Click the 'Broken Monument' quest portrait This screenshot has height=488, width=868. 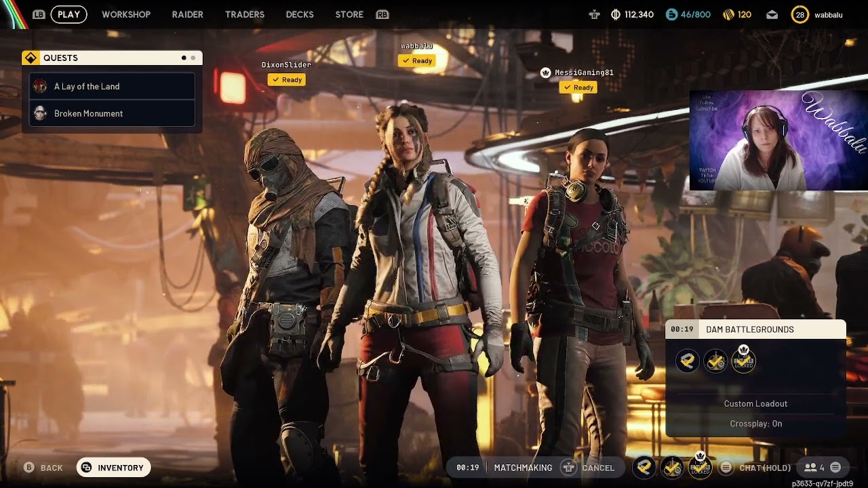40,113
